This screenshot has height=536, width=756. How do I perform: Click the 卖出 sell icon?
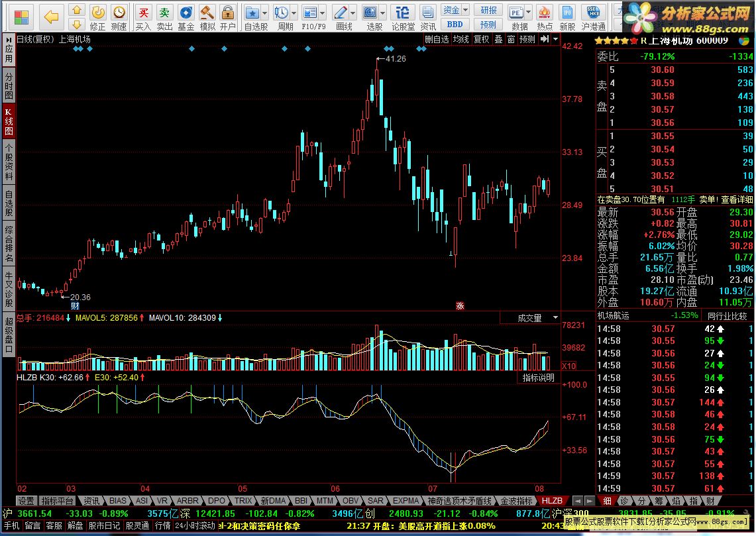(164, 17)
